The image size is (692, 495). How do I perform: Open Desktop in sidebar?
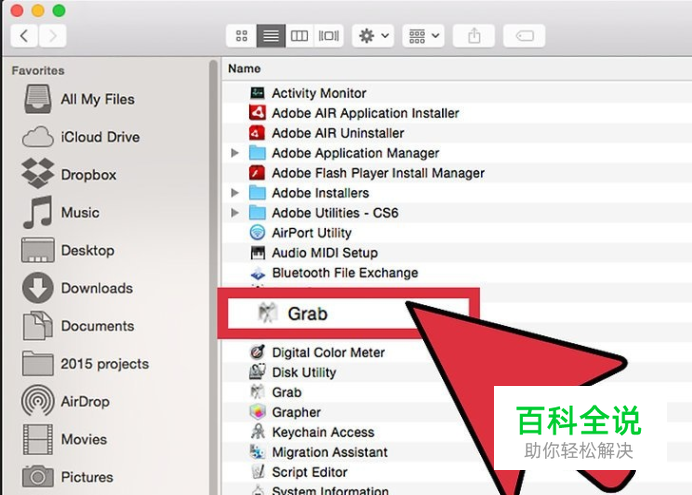(68, 251)
